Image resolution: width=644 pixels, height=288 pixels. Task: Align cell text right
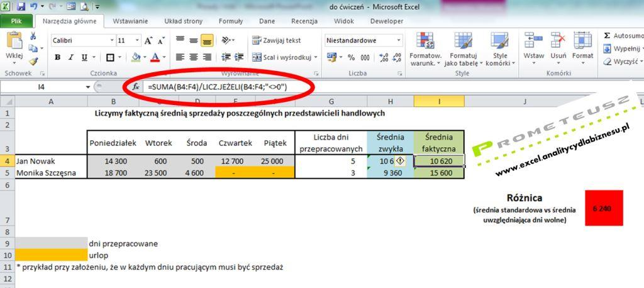tap(207, 57)
